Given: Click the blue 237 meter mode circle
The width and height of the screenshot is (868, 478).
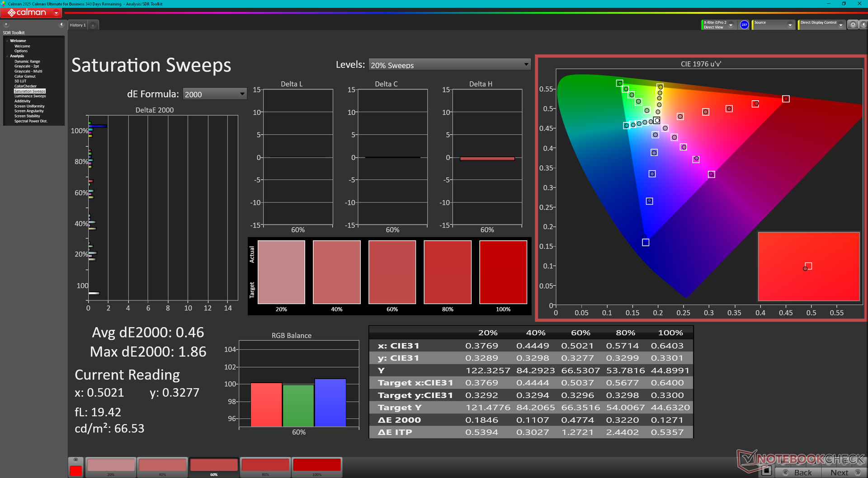Looking at the screenshot, I should (x=744, y=25).
